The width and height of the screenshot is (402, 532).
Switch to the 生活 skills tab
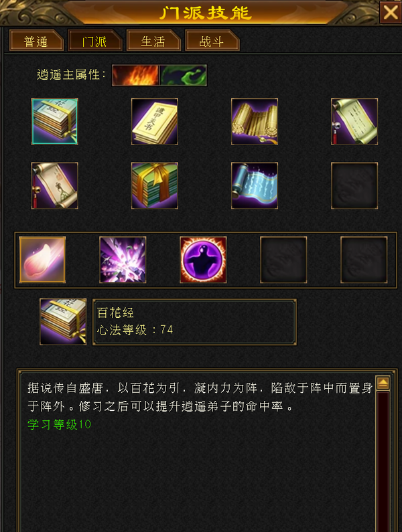153,40
